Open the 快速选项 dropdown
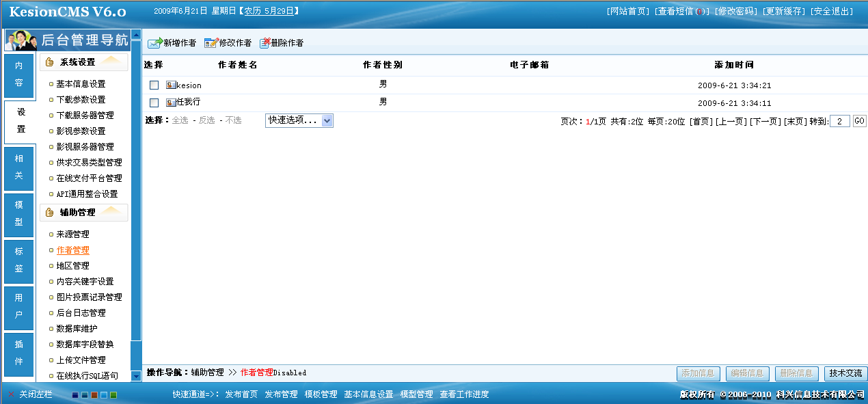 299,120
